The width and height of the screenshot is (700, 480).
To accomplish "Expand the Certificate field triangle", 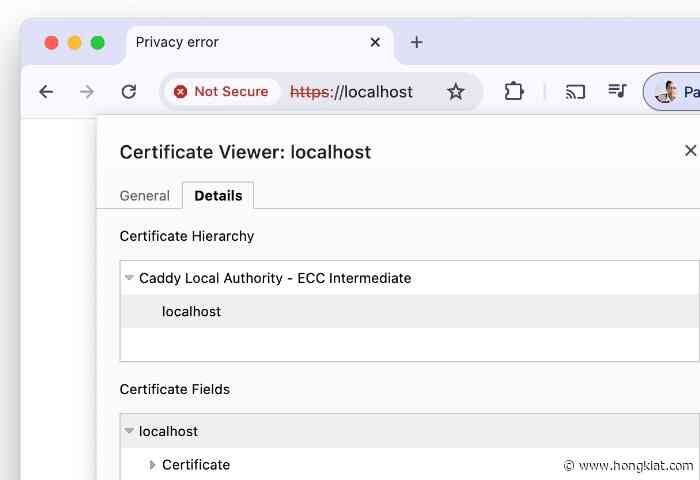I will click(x=152, y=465).
